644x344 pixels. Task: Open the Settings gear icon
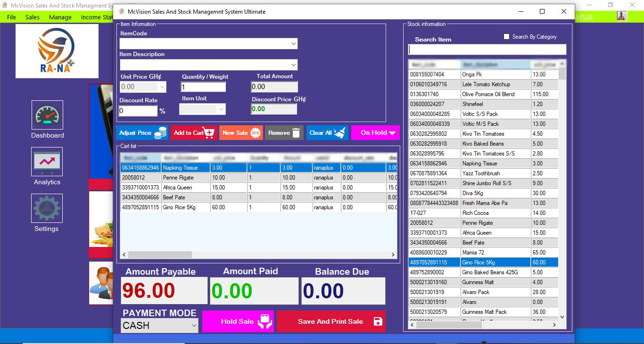47,208
